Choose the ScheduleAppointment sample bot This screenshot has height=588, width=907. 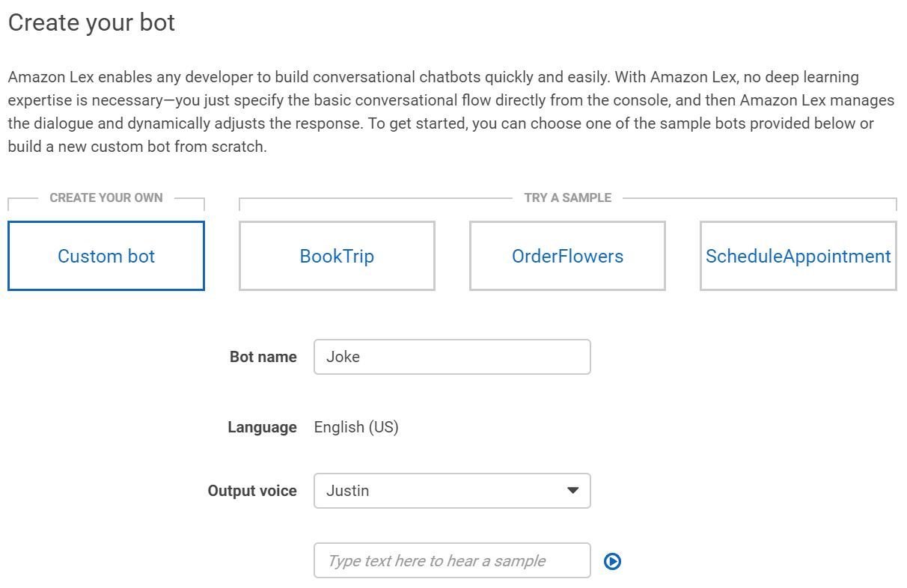[x=798, y=256]
